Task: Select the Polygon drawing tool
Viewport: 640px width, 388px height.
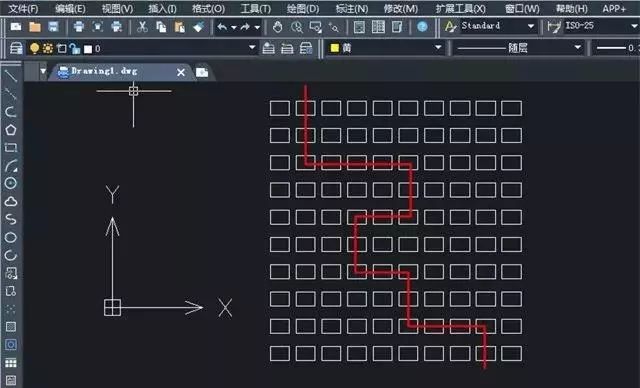Action: tap(11, 130)
